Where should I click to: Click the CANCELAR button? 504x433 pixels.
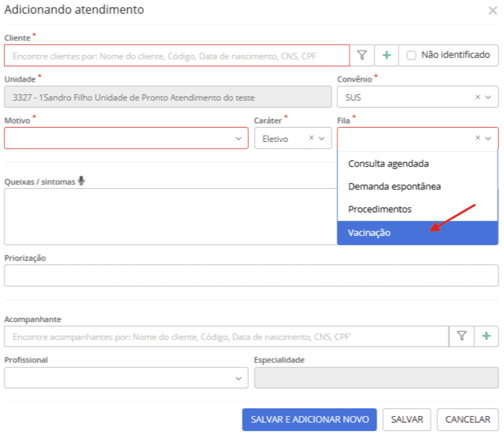click(467, 419)
